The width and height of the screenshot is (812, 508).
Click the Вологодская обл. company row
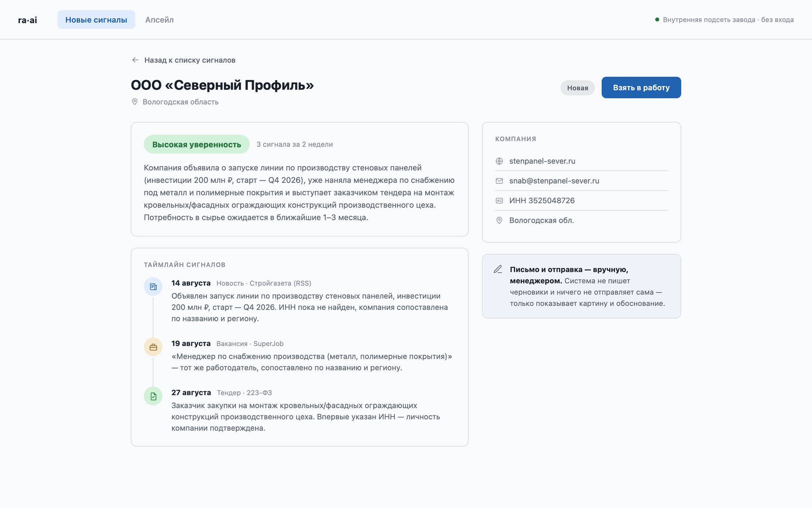582,220
